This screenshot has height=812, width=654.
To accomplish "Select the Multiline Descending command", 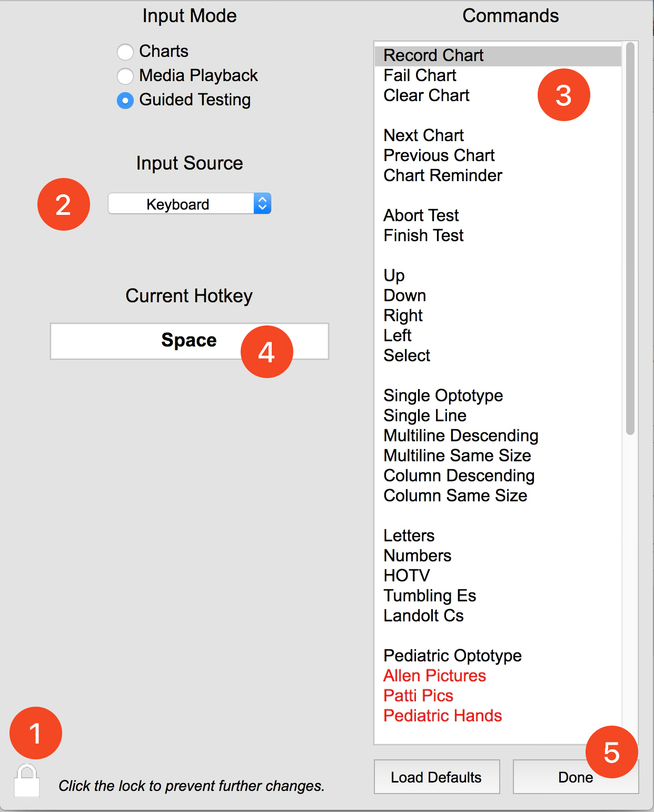I will (461, 435).
